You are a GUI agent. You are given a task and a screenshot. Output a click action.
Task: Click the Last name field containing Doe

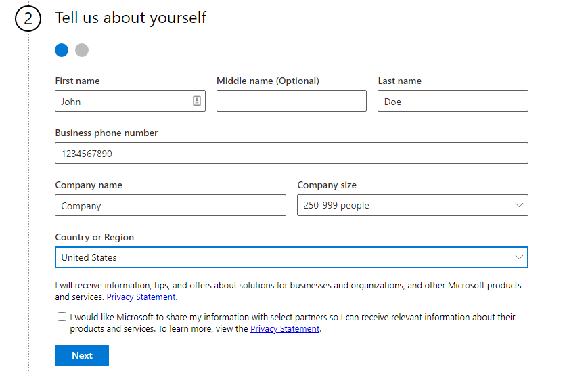pos(453,101)
